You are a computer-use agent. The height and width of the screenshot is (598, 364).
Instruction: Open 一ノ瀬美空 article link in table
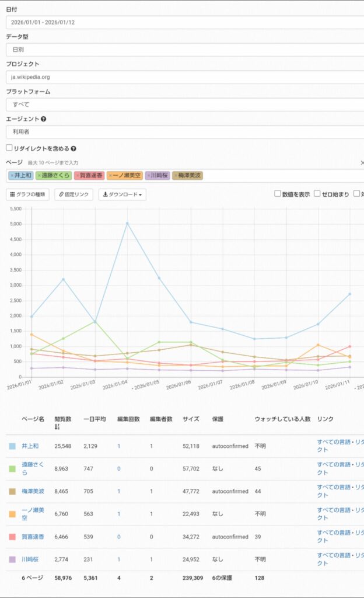[x=33, y=514]
